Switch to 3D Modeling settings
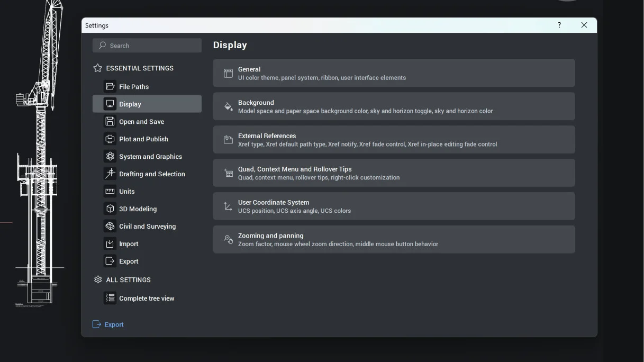 pyautogui.click(x=147, y=209)
